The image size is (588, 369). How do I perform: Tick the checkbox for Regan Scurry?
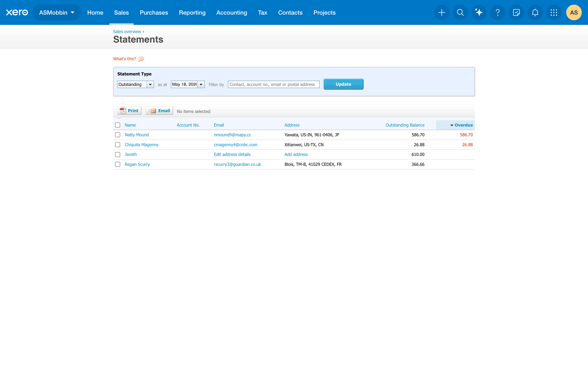(118, 164)
